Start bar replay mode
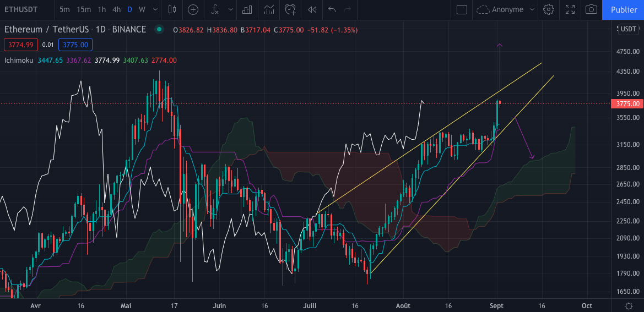 312,9
